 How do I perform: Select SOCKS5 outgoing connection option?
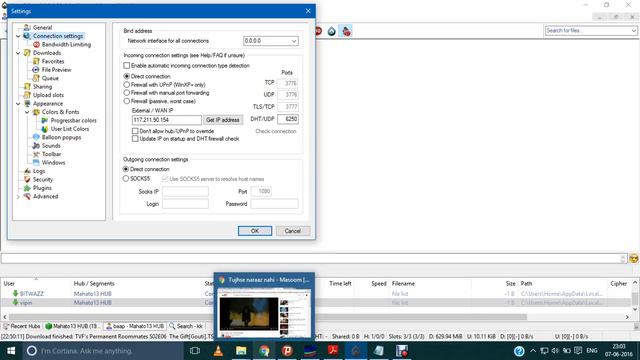[x=126, y=178]
